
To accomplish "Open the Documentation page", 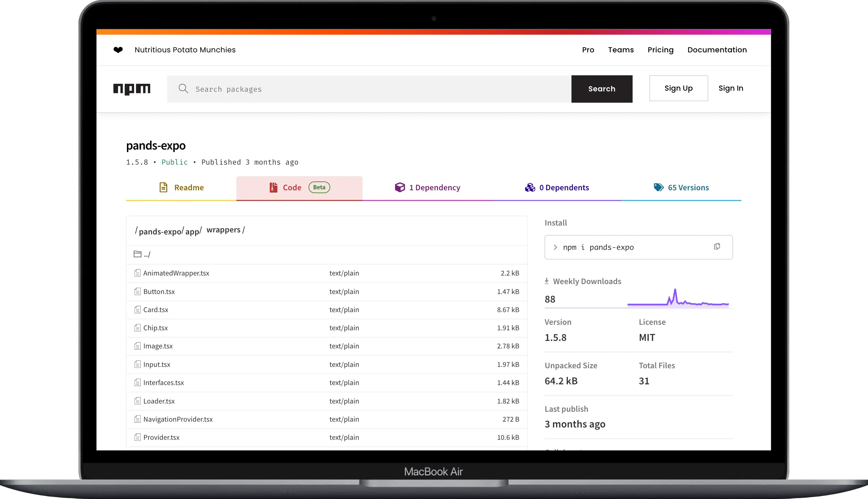I will click(x=717, y=50).
